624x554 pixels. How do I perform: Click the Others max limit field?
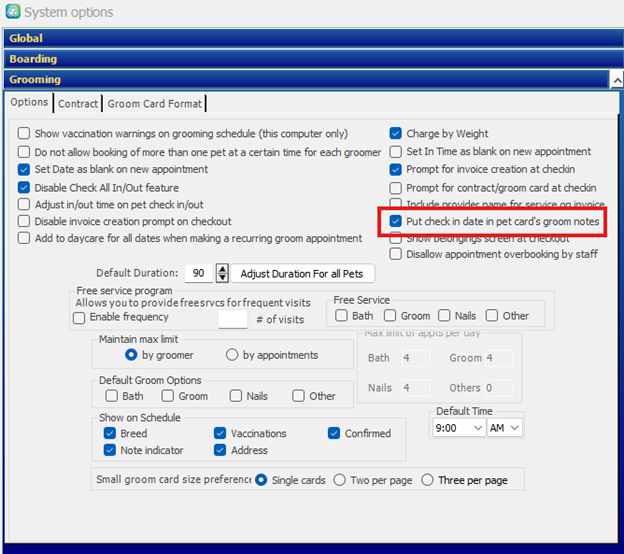(x=499, y=388)
